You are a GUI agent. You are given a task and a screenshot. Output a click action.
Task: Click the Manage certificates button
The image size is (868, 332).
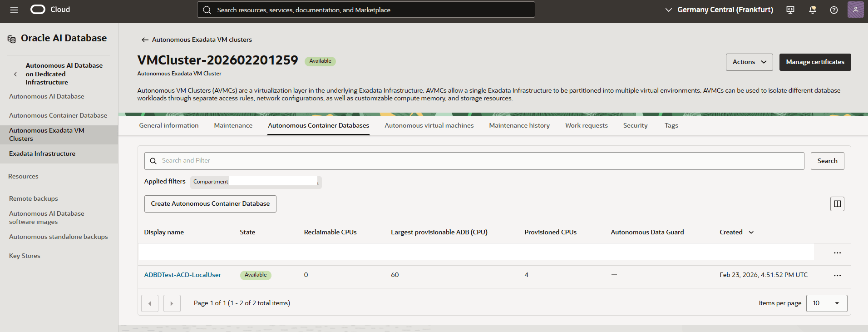[x=815, y=62]
